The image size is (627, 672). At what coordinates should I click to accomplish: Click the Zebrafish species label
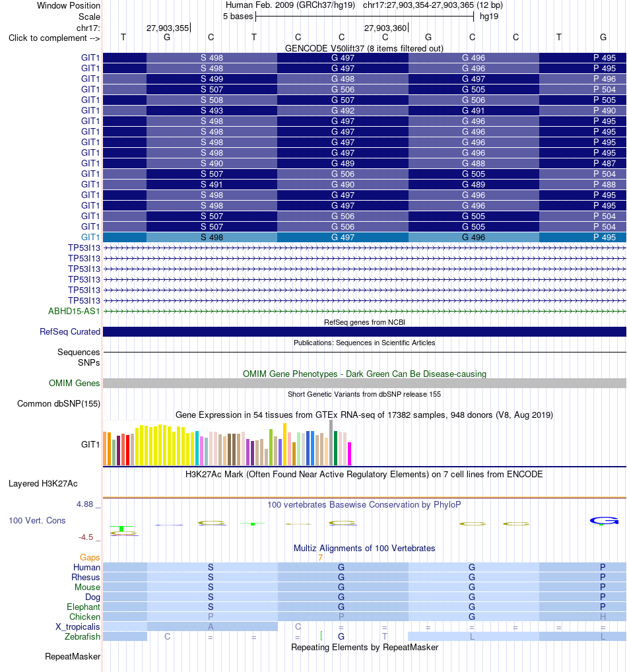82,636
